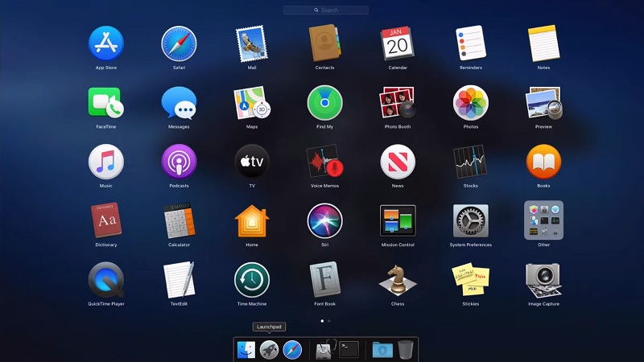
Task: Open the Contacts app
Action: coord(324,43)
